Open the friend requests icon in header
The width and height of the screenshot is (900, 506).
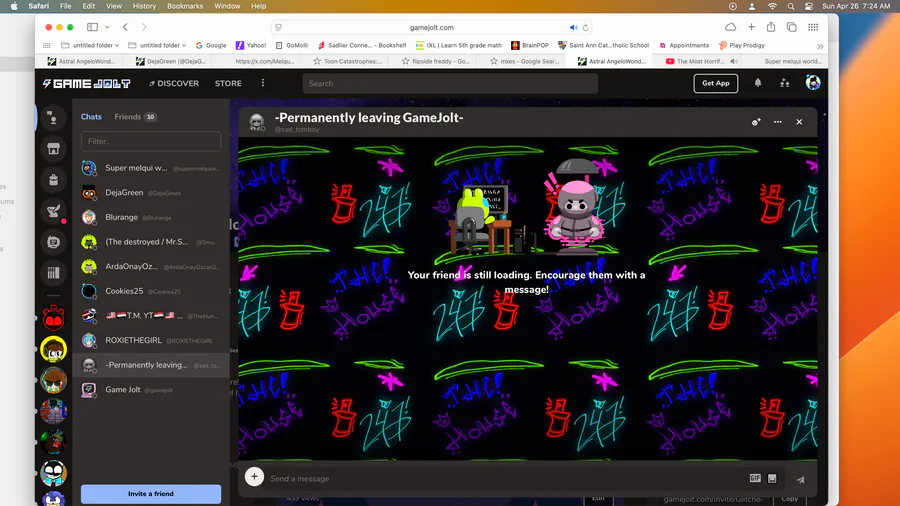[x=785, y=83]
